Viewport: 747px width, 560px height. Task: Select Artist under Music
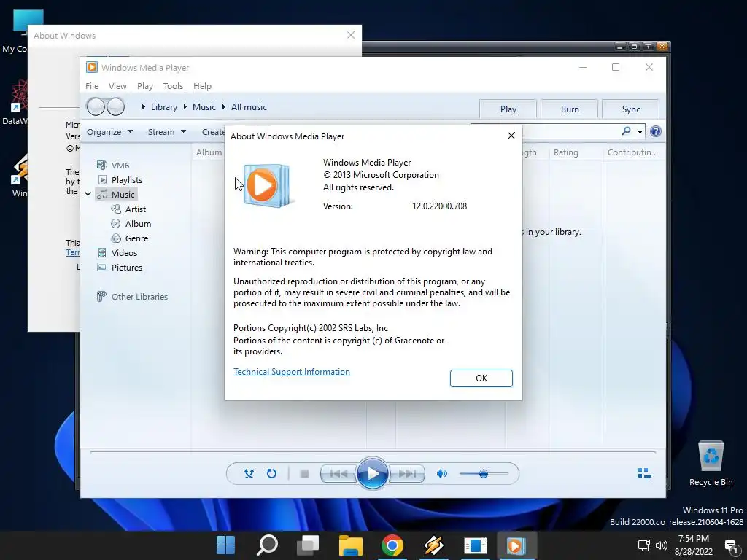[x=128, y=209]
